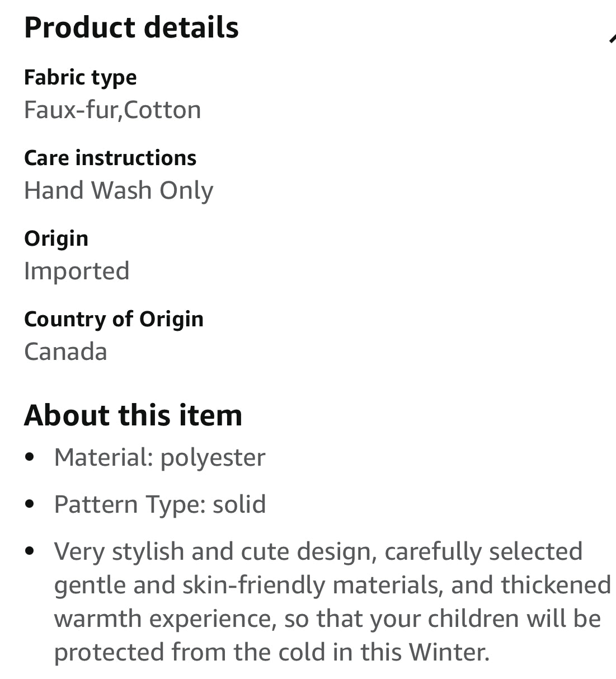Click the Hand Wash Only text
The width and height of the screenshot is (616, 679).
[119, 190]
